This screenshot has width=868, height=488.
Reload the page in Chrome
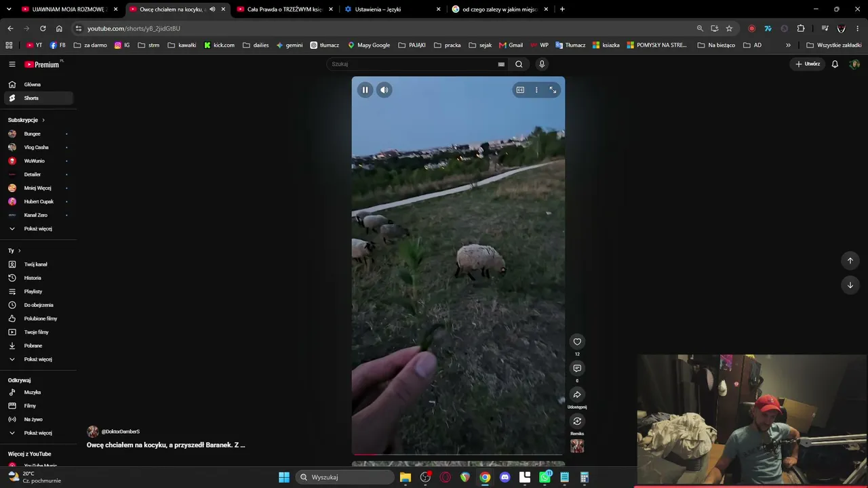[43, 28]
